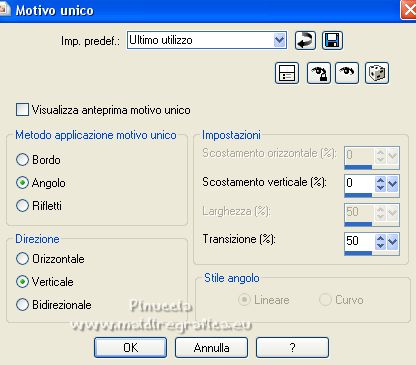Viewport: 416px width, 365px height.
Task: Select the Rifletti radio button
Action: tap(22, 206)
